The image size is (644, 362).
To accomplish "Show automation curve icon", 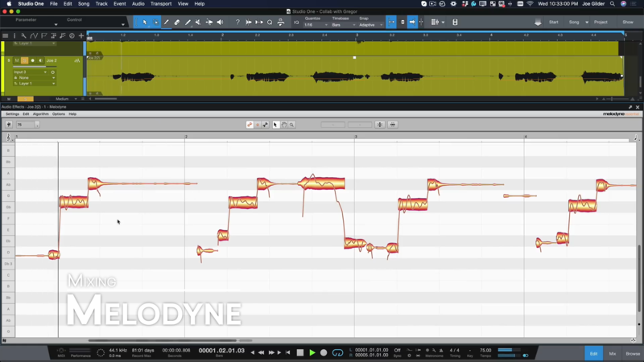I will (x=33, y=35).
